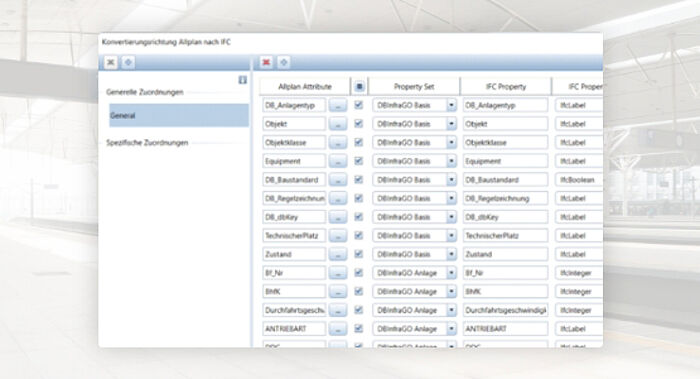Click browse button next to DB_dbKey attribute
Screen dimensions: 700x379
click(338, 217)
